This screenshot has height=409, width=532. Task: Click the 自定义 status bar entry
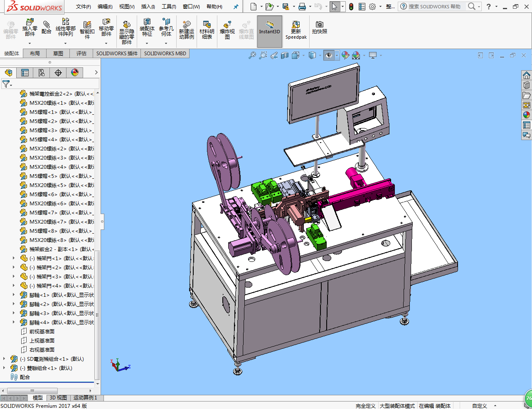pyautogui.click(x=479, y=406)
